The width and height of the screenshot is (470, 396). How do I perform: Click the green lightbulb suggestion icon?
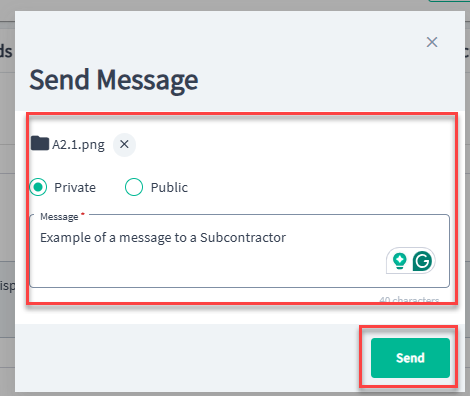coord(399,261)
